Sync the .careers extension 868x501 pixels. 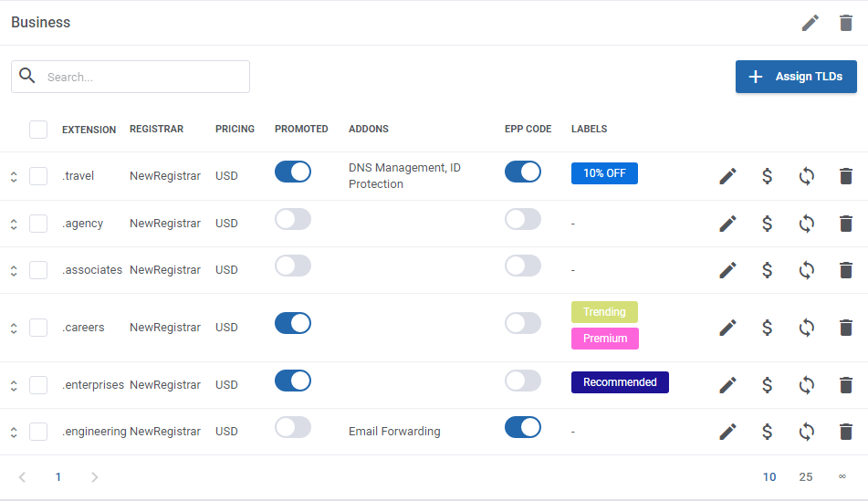[x=807, y=328]
